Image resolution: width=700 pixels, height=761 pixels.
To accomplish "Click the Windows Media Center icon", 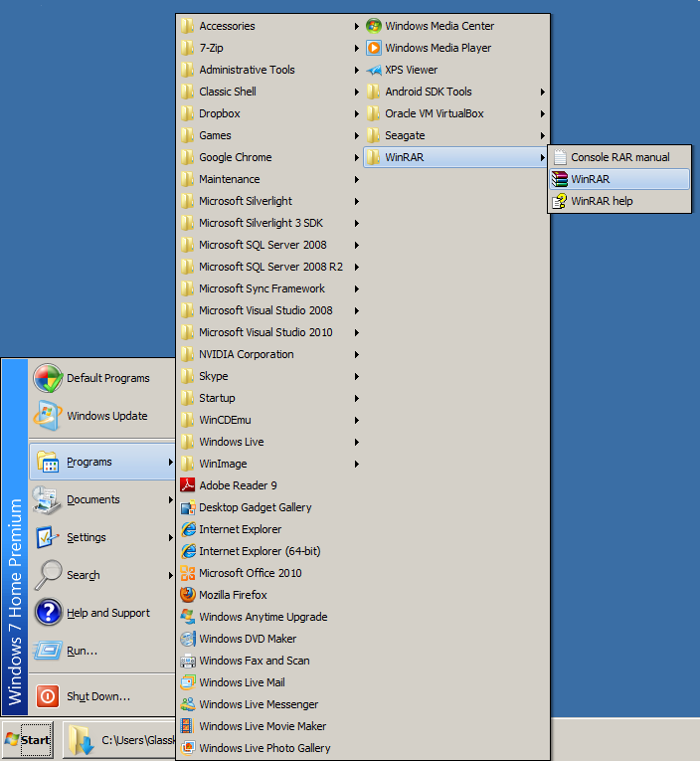I will 374,26.
